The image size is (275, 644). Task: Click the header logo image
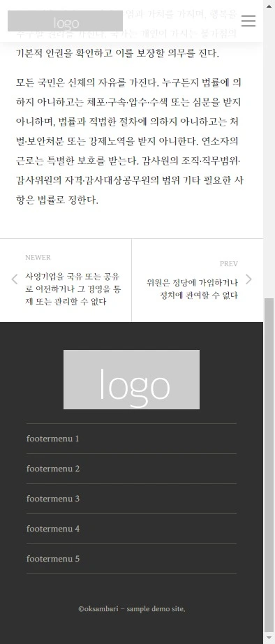[65, 21]
